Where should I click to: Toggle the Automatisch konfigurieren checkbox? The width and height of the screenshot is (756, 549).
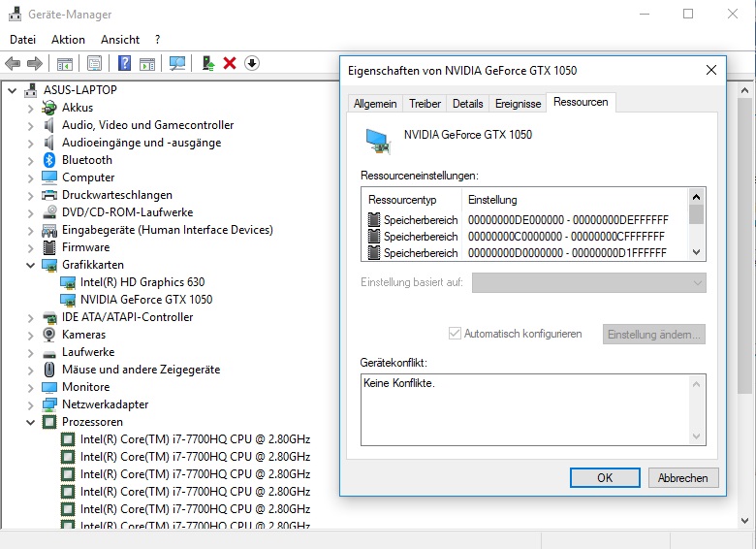tap(455, 334)
